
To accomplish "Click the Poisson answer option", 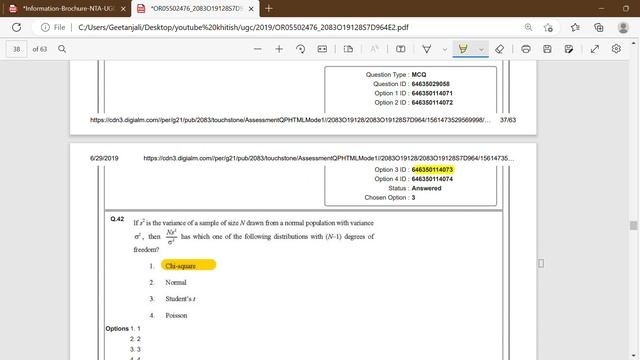I will (176, 316).
